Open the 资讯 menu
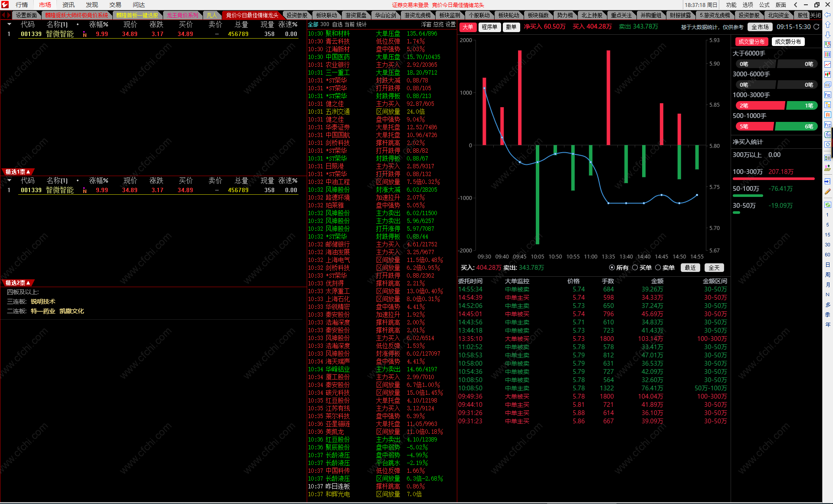 tap(68, 5)
